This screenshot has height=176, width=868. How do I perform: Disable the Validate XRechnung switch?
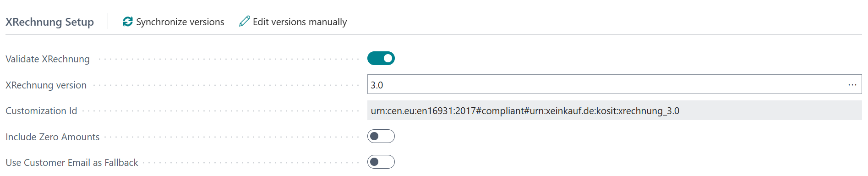[381, 58]
